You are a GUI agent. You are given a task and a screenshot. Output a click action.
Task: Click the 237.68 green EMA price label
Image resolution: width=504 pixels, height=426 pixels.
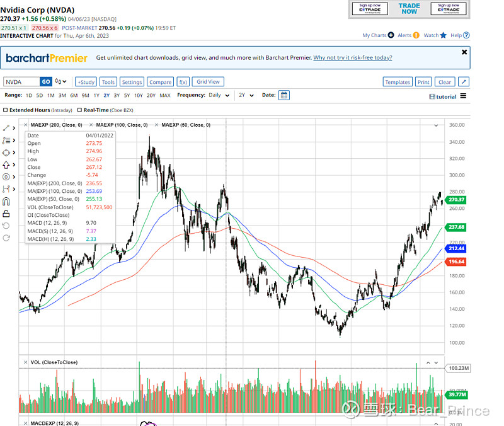pyautogui.click(x=456, y=227)
